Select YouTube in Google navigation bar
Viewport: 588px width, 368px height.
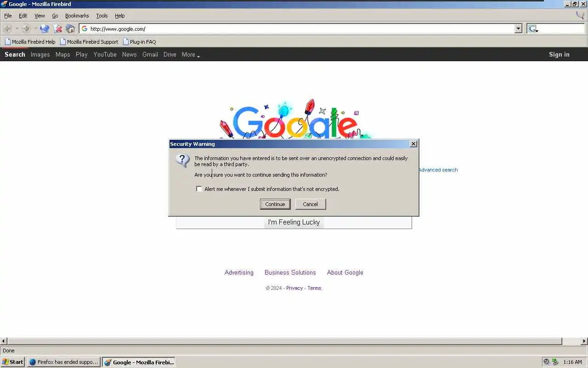[x=105, y=54]
